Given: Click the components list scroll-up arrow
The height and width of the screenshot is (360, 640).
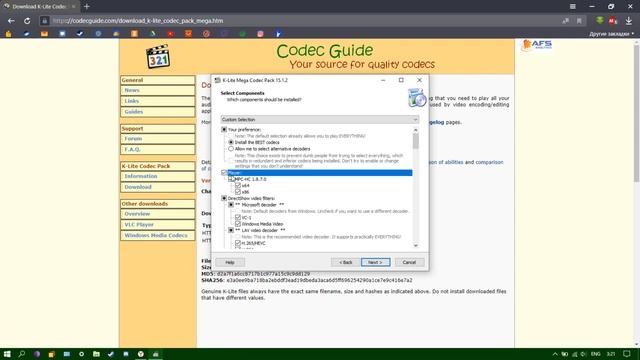Looking at the screenshot, I should click(416, 130).
